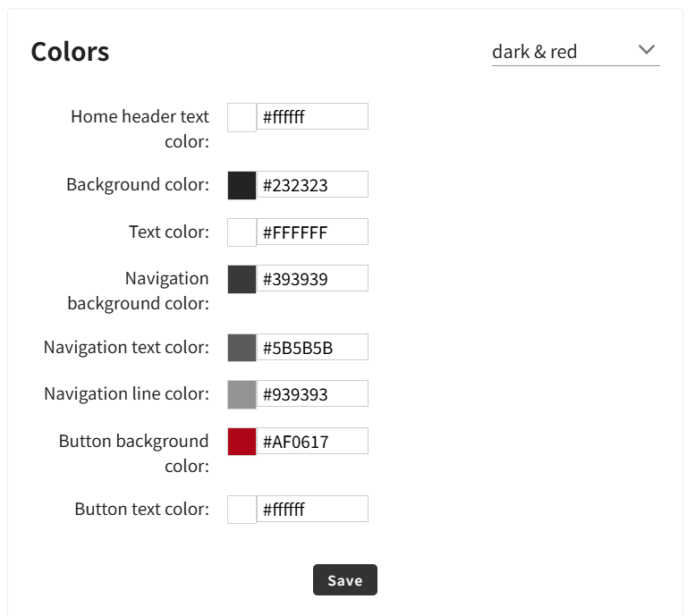695x616 pixels.
Task: Click the Button background #AF0617 input
Action: 312,442
